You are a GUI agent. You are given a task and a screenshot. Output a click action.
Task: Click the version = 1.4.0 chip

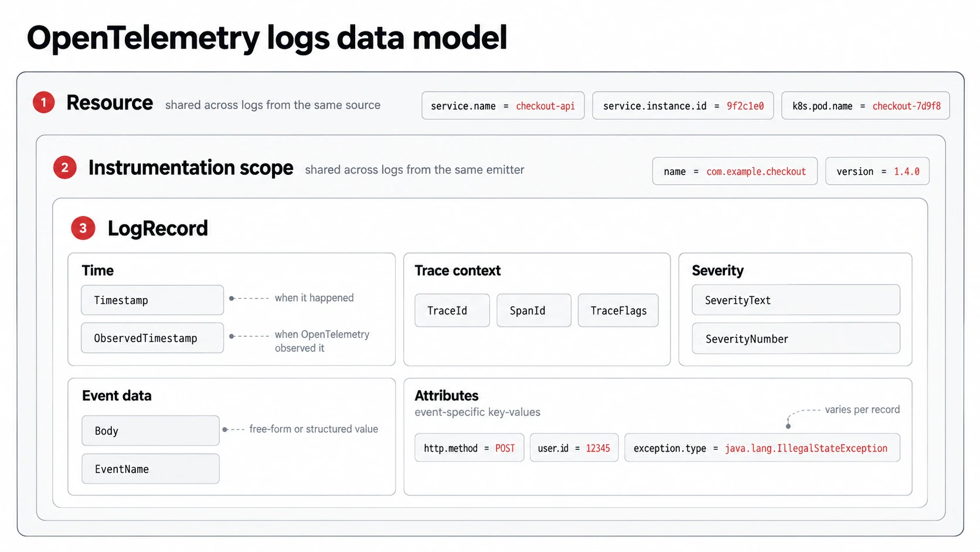pos(877,171)
